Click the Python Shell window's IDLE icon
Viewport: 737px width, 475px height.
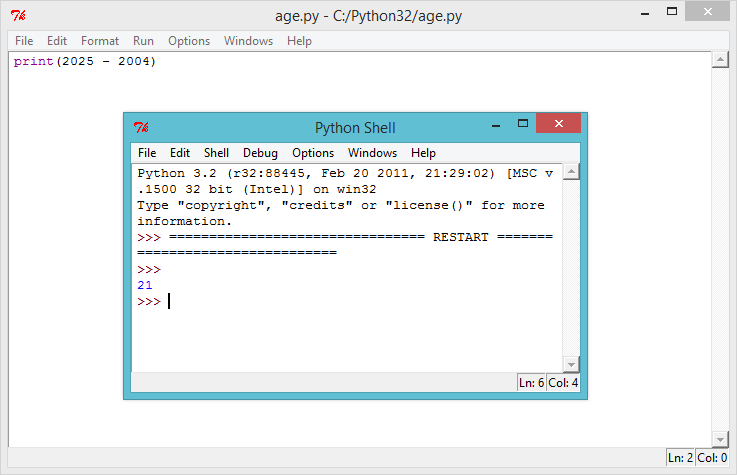[x=141, y=127]
